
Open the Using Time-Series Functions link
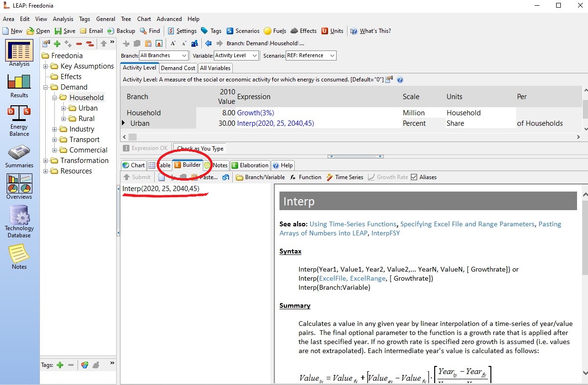(x=353, y=224)
